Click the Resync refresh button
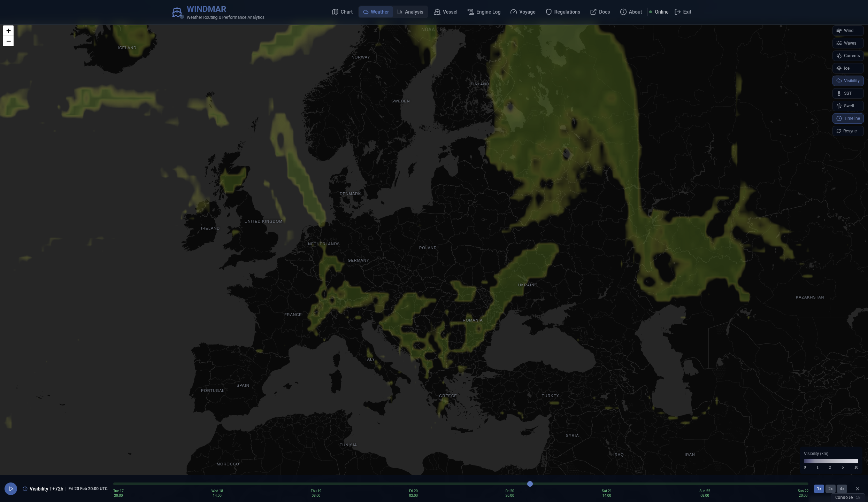 tap(847, 131)
